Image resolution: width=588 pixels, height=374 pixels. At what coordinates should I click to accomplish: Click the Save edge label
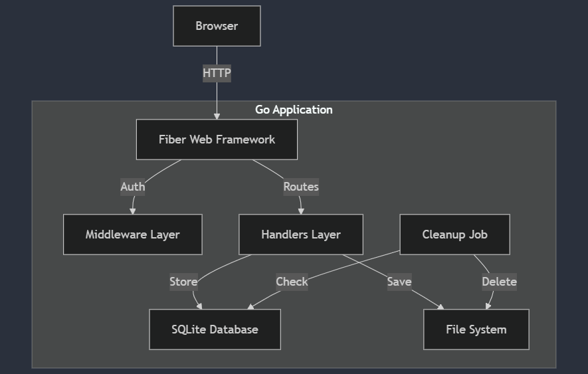click(x=399, y=282)
